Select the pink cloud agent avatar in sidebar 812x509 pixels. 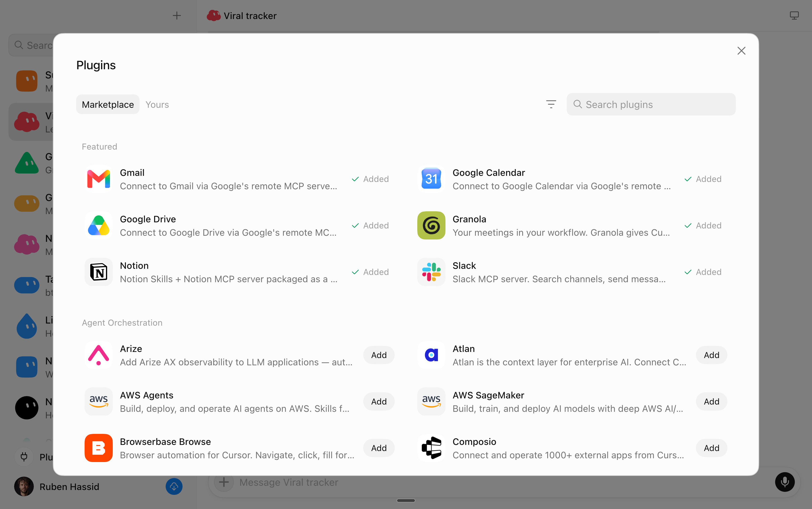(27, 244)
